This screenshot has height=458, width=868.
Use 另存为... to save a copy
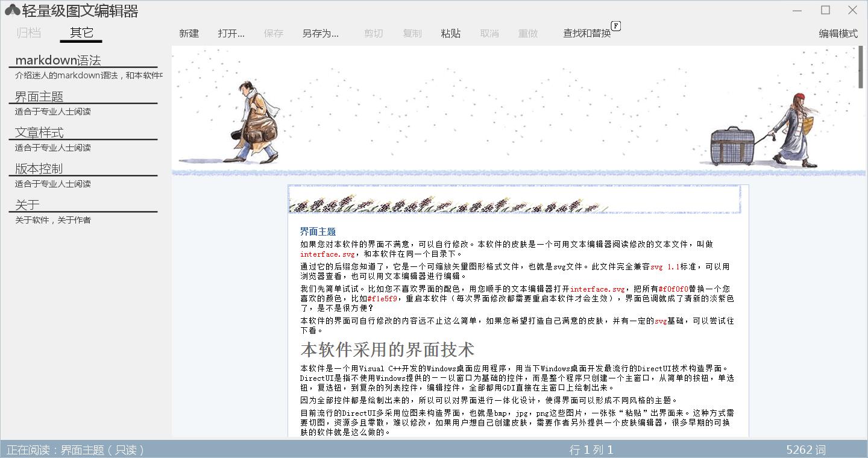point(319,34)
